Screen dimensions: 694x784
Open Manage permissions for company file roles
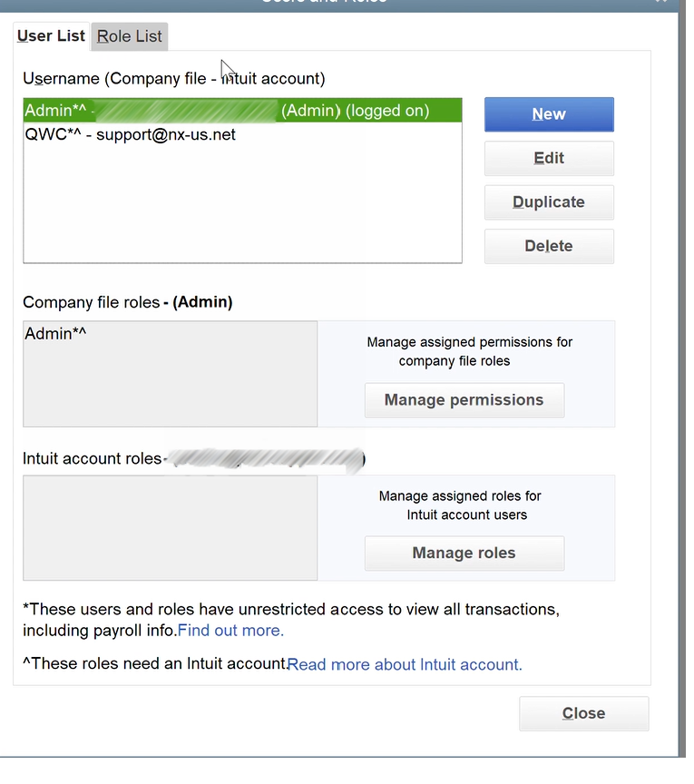pos(464,399)
